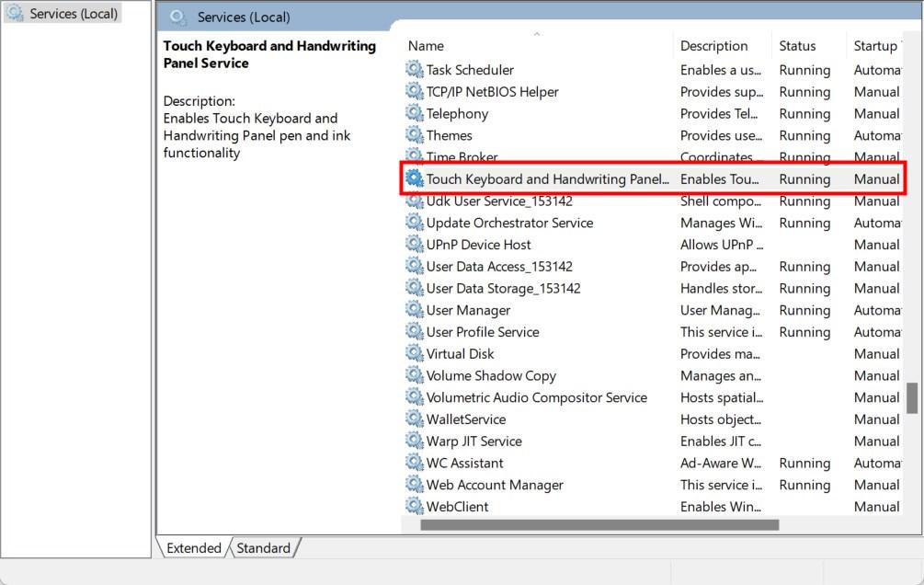The image size is (924, 585).
Task: Select the Volume Shadow Copy service
Action: tap(491, 375)
